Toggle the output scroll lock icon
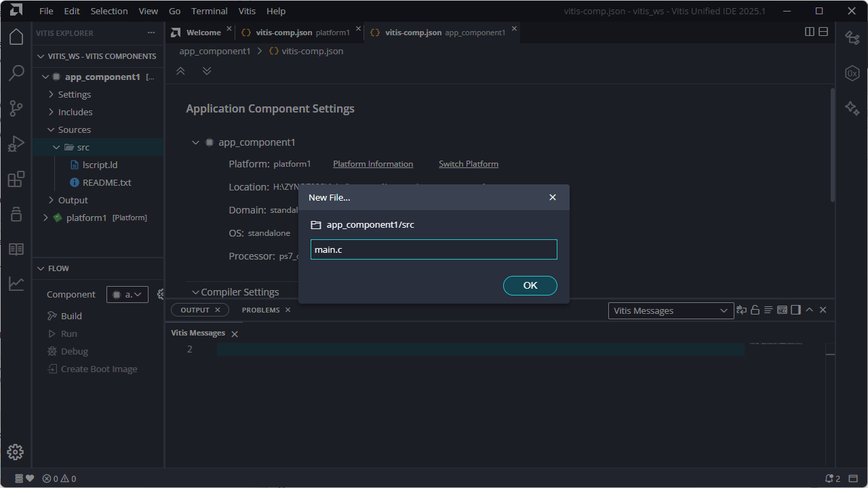868x488 pixels. [755, 310]
